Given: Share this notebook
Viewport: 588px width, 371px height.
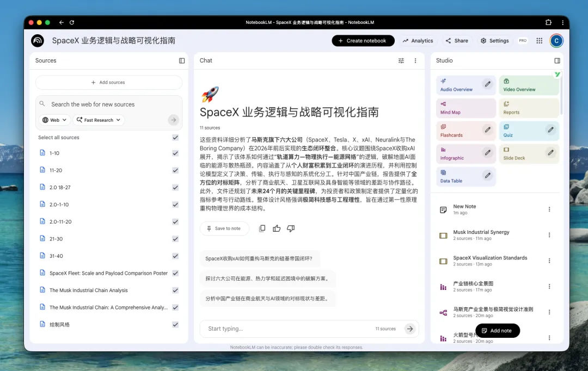Looking at the screenshot, I should 457,40.
